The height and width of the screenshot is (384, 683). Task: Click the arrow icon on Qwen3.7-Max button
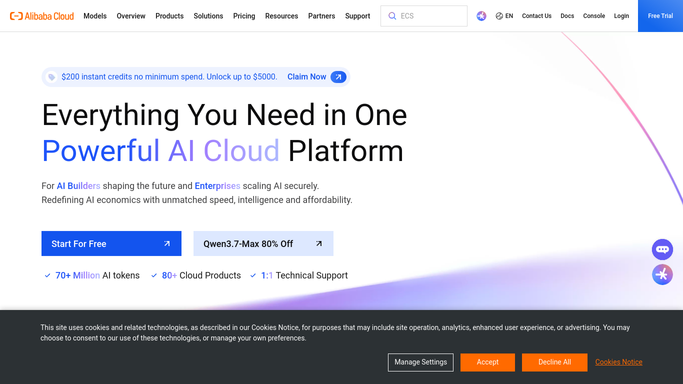(319, 244)
